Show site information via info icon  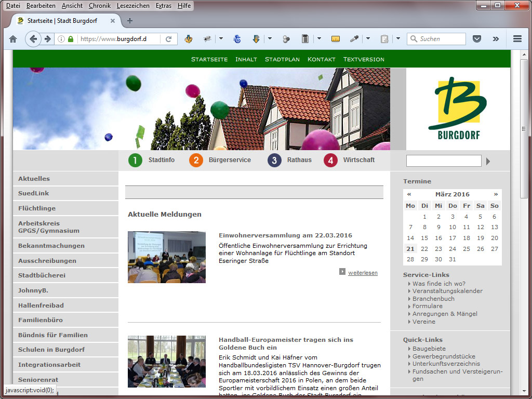[x=61, y=39]
